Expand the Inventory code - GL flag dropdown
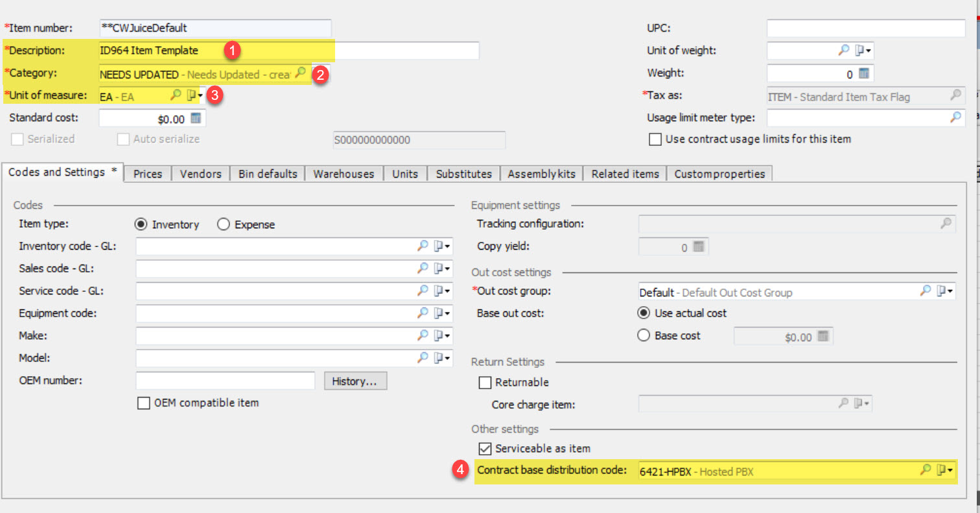980x513 pixels. pos(442,246)
